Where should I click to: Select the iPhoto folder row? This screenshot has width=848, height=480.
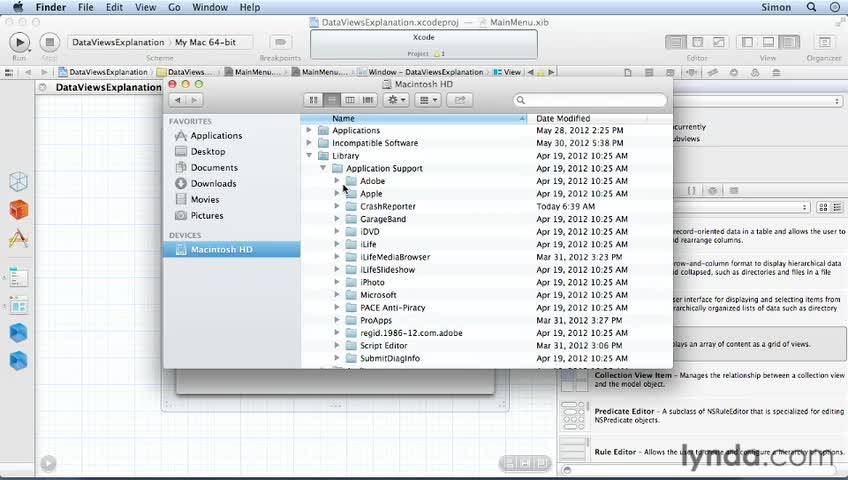tap(486, 282)
